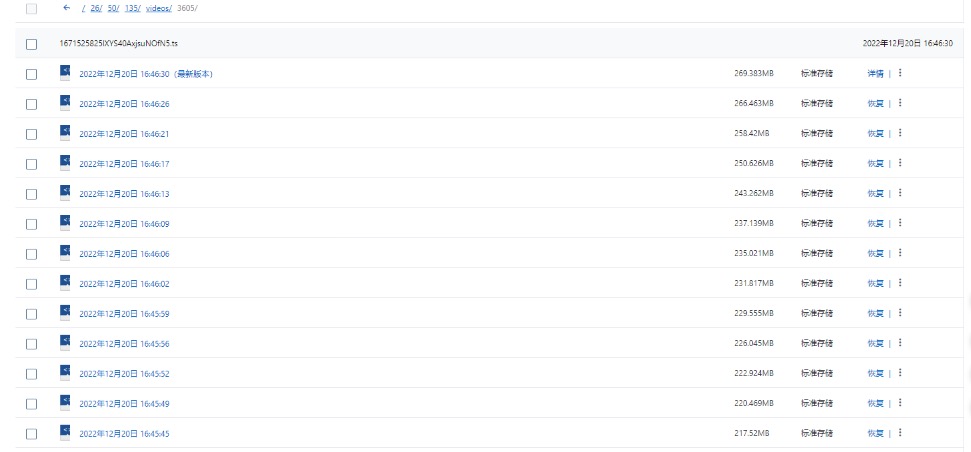Click the back arrow in breadcrumb

point(67,8)
